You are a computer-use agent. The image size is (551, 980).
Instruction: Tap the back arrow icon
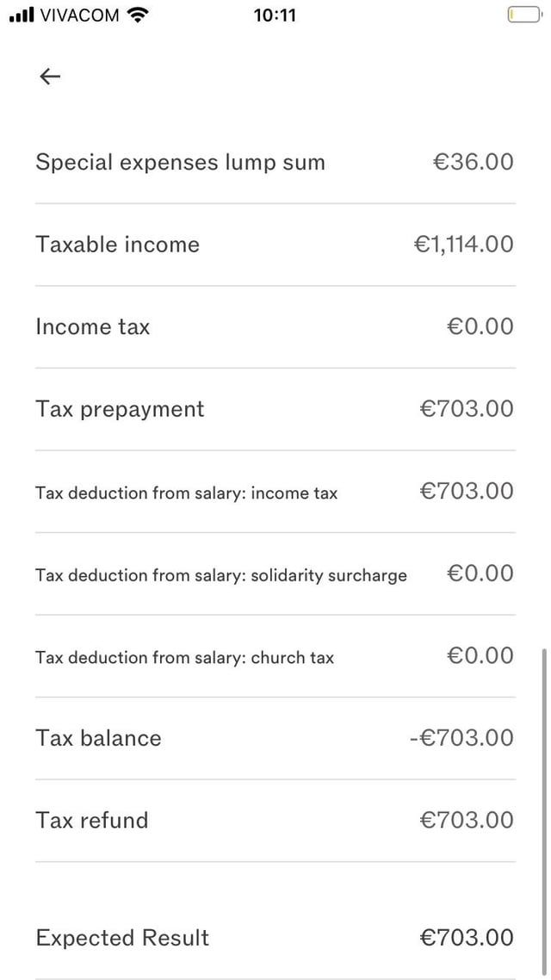[50, 77]
